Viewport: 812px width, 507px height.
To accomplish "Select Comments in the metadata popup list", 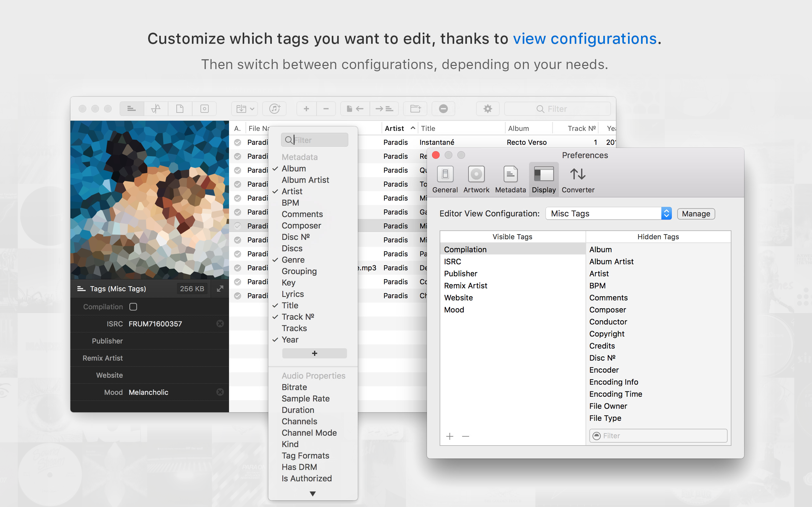I will [302, 214].
